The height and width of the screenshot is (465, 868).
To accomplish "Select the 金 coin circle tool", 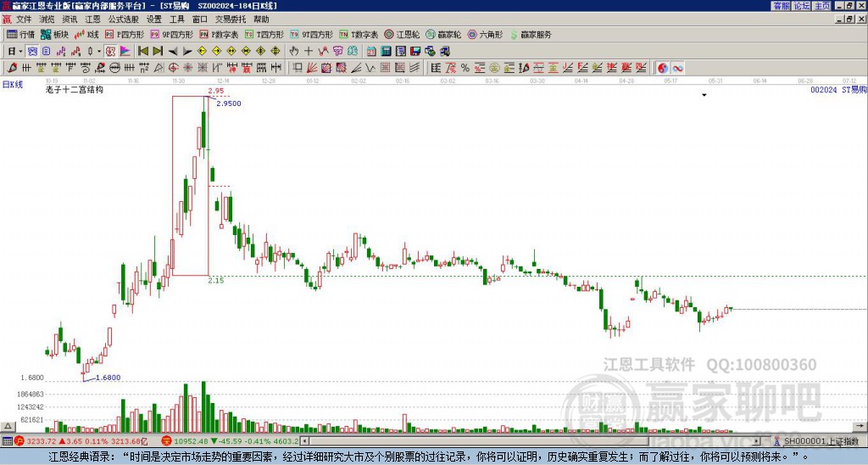I will [494, 68].
